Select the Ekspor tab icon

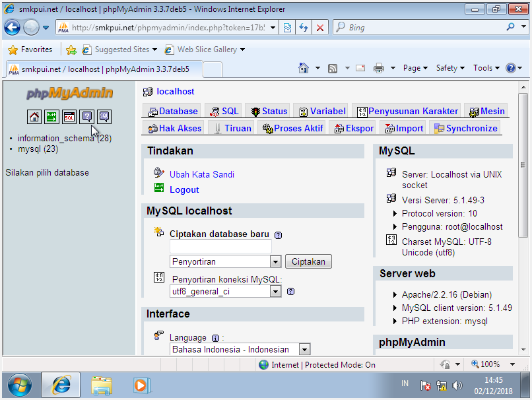(339, 128)
